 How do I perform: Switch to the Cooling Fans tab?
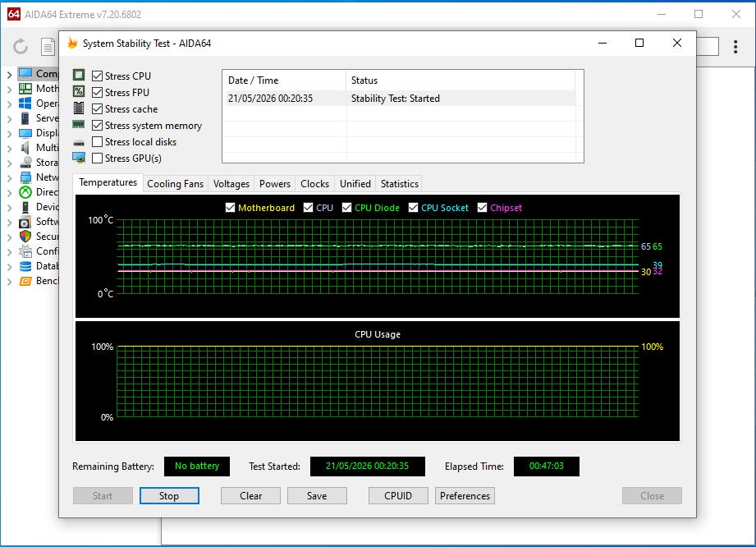(175, 184)
